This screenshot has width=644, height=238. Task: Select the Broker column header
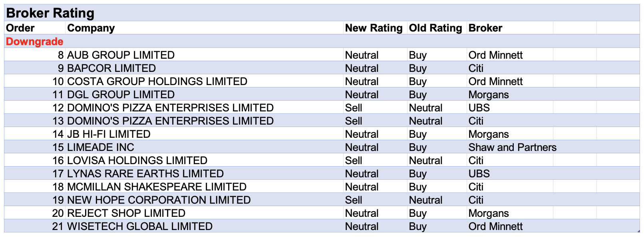(485, 28)
